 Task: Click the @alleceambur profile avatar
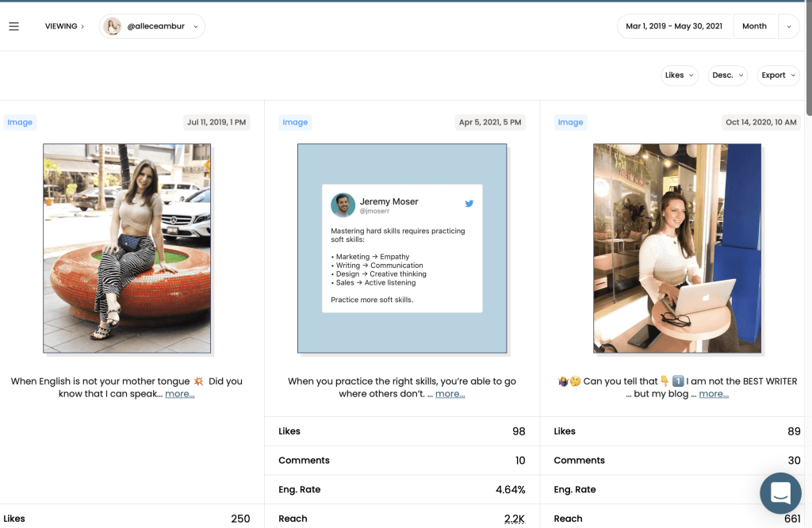coord(113,26)
